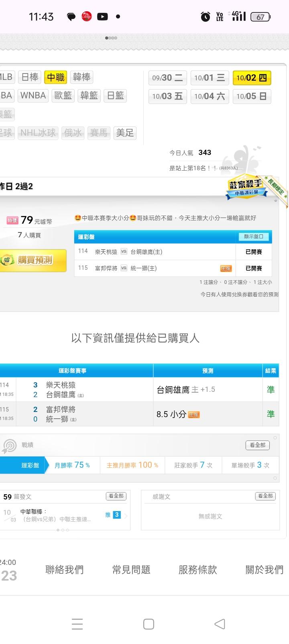The image size is (289, 644).
Task: Pick the date 10/05 日
Action: point(252,96)
